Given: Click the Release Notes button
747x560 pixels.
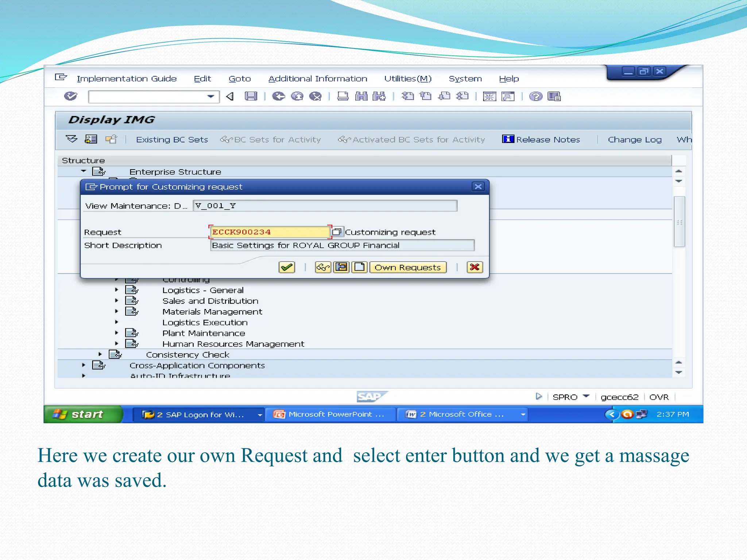Looking at the screenshot, I should pyautogui.click(x=541, y=139).
